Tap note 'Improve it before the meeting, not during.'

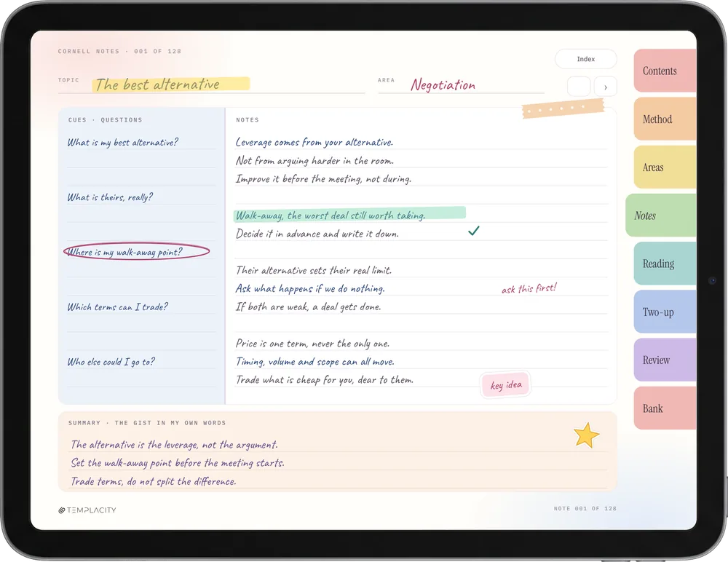(324, 179)
